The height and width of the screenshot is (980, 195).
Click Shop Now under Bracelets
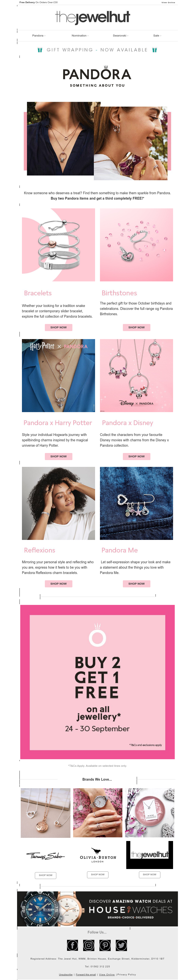tap(58, 327)
